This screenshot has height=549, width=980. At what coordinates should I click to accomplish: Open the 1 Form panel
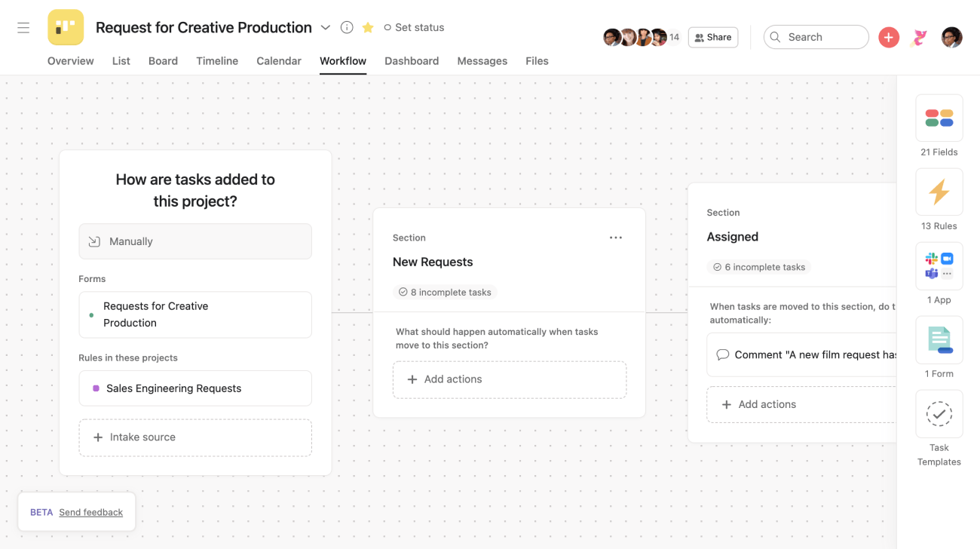click(939, 339)
